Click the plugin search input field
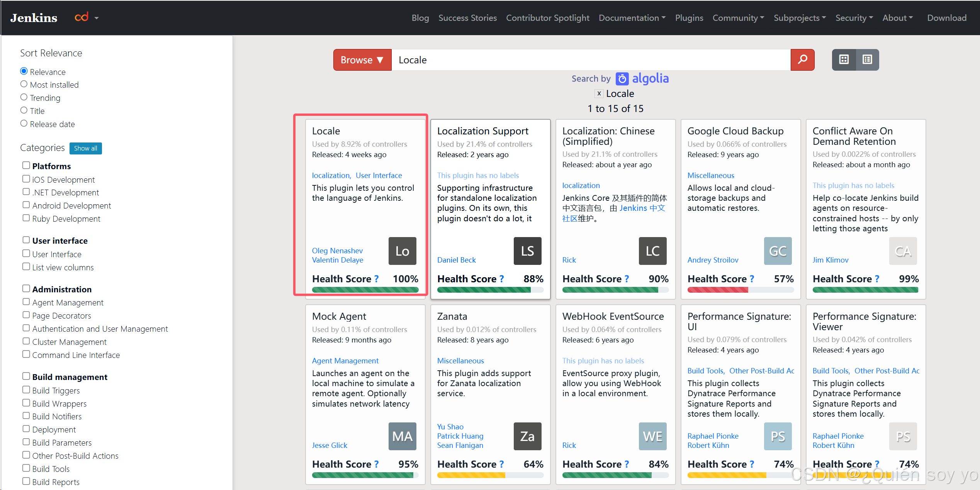 pyautogui.click(x=591, y=60)
